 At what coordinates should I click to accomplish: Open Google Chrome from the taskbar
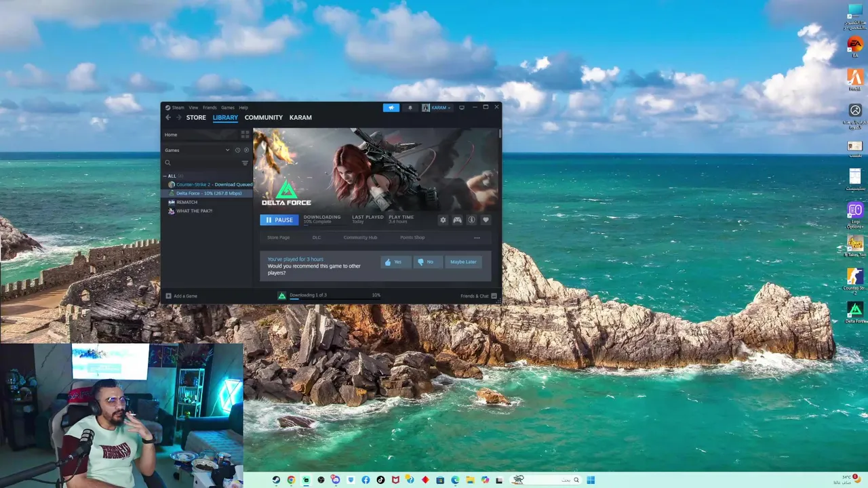coord(291,480)
